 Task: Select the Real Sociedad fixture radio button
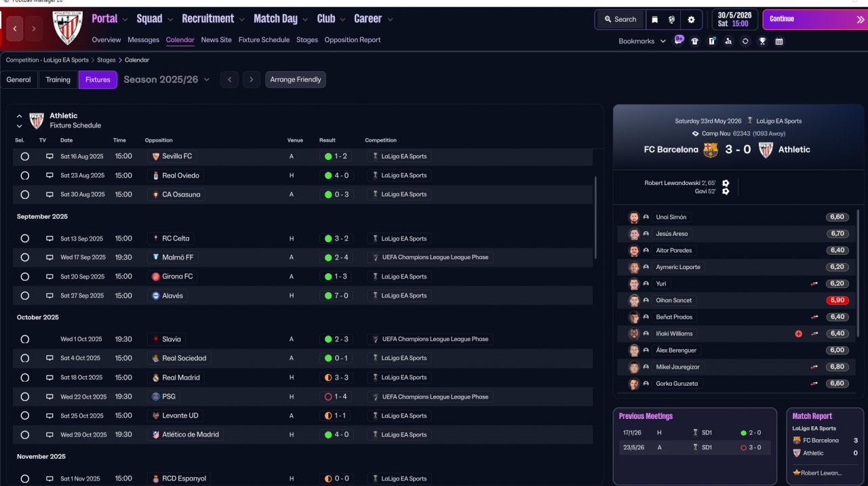(25, 359)
